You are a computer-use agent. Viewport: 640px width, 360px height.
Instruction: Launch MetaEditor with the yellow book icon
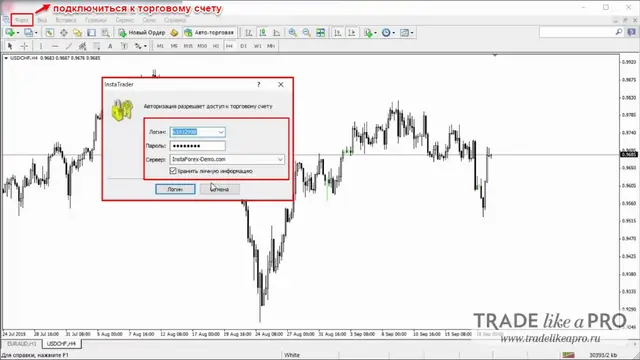(174, 33)
